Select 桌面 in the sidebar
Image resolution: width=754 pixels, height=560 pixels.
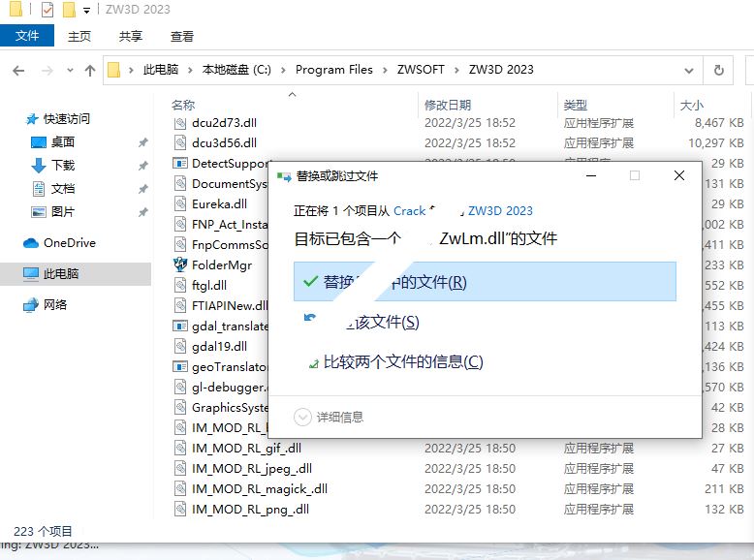[63, 142]
